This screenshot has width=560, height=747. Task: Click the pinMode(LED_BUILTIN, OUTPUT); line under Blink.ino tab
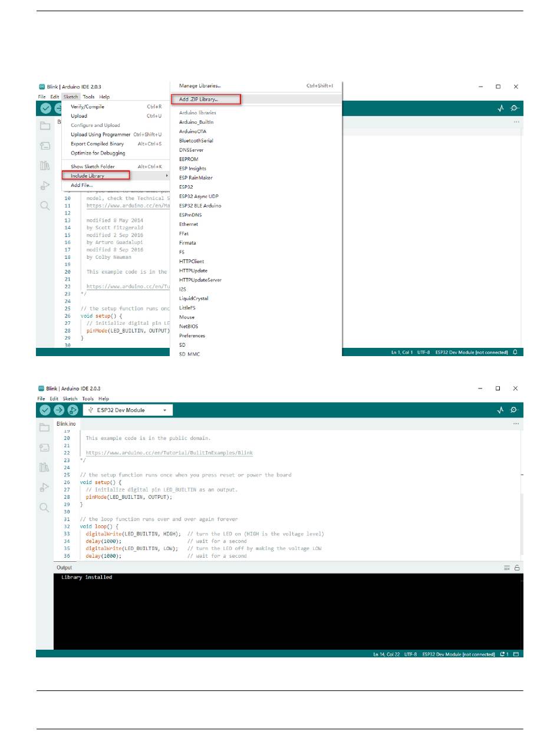coord(129,497)
